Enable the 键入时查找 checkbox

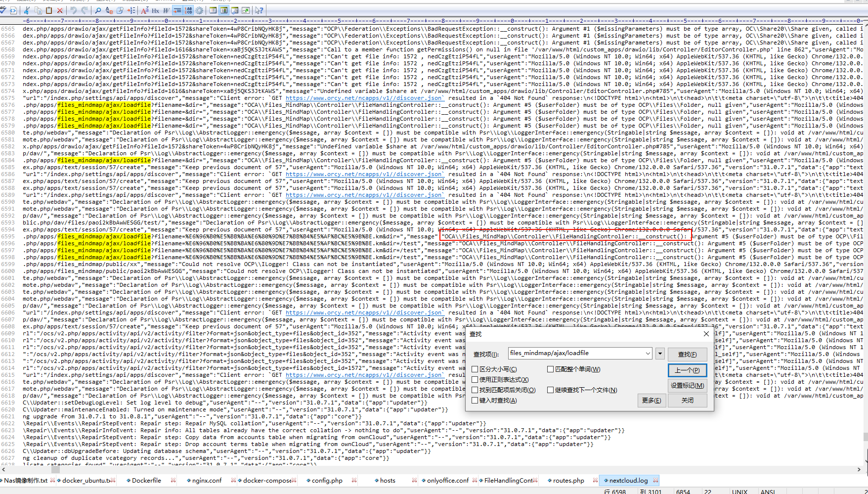(475, 401)
